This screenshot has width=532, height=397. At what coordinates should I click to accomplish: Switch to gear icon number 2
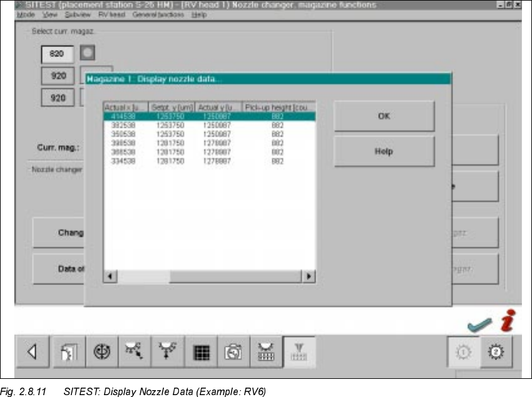tap(496, 352)
